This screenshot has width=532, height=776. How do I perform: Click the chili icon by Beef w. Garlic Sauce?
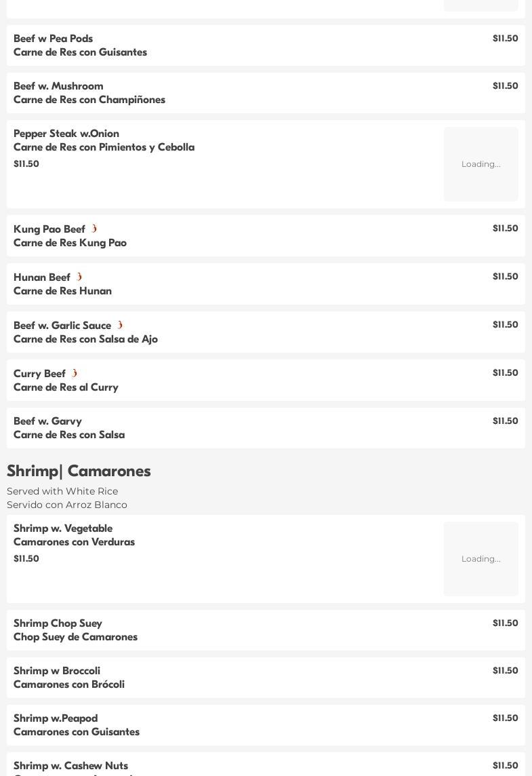tap(120, 325)
